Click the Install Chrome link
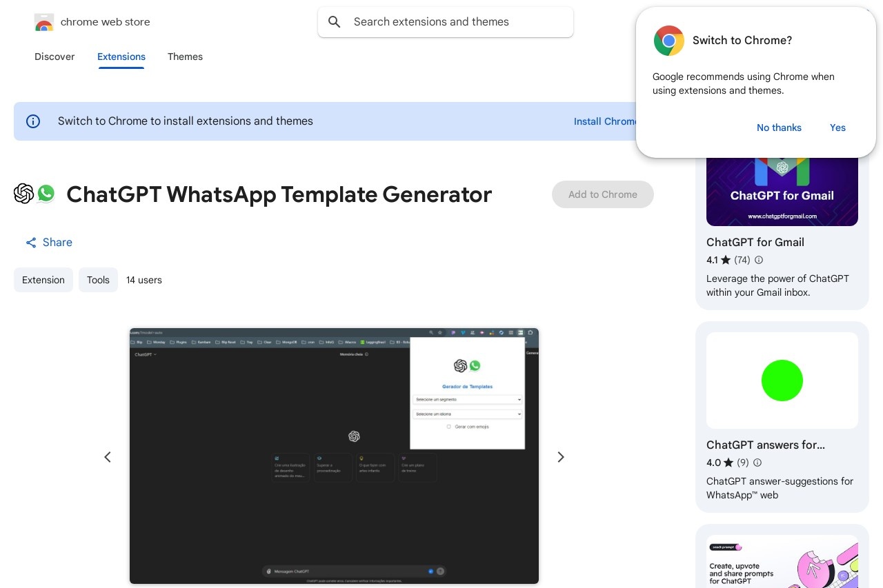 click(605, 121)
